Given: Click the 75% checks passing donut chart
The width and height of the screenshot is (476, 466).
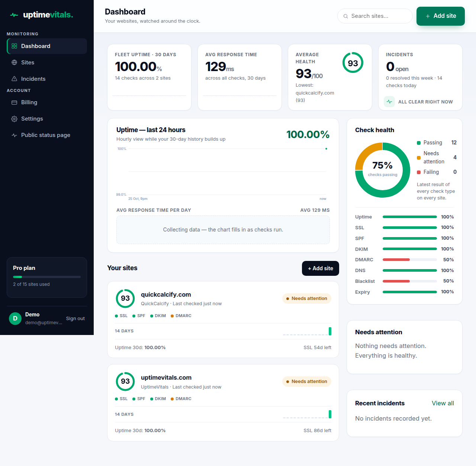Looking at the screenshot, I should pyautogui.click(x=383, y=170).
